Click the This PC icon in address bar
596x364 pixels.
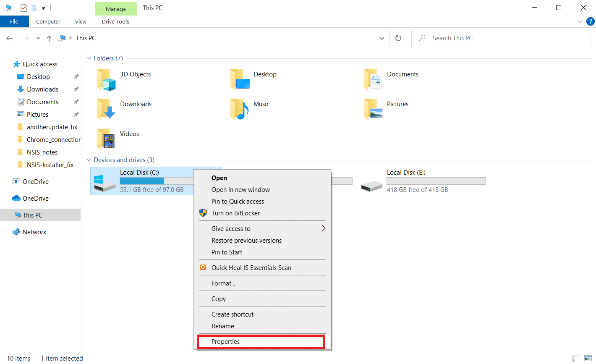(62, 38)
